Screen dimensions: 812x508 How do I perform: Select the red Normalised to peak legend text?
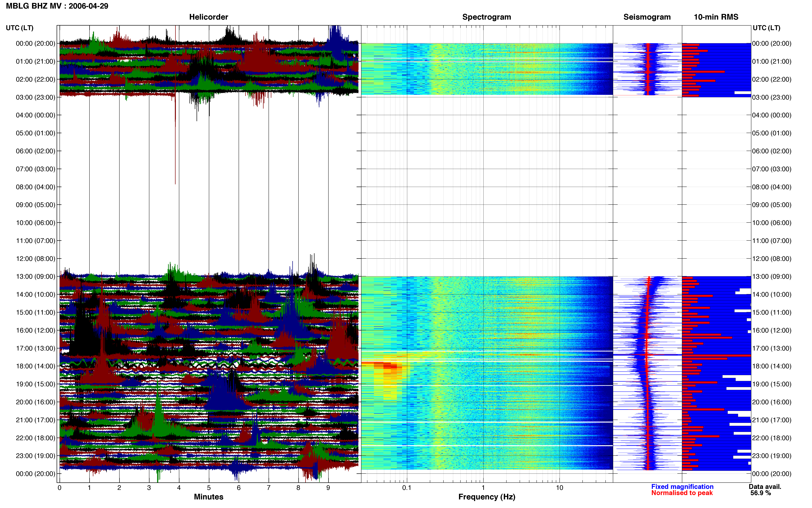(x=682, y=493)
